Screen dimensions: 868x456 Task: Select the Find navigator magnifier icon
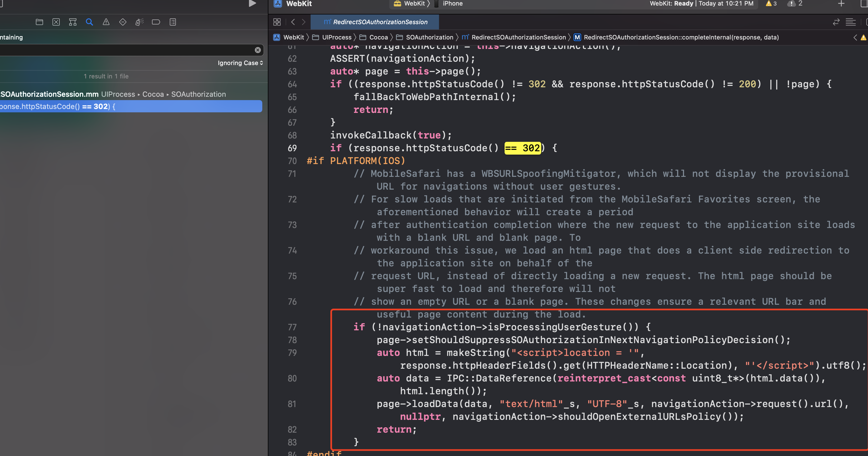point(89,22)
